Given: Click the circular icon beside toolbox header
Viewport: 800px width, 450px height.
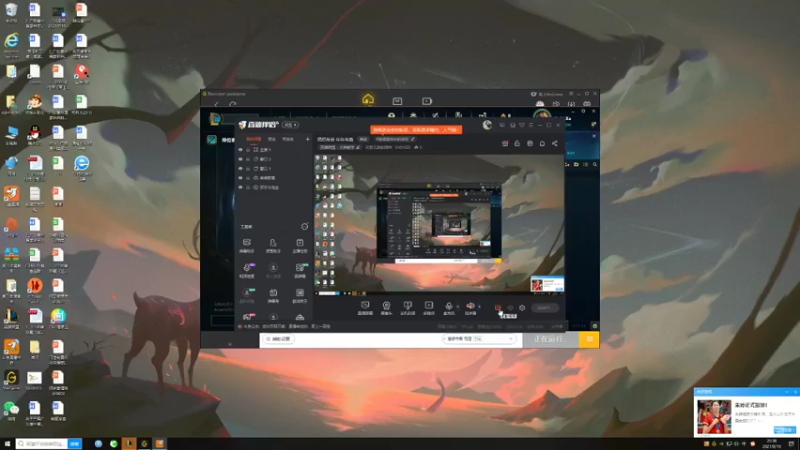Looking at the screenshot, I should point(305,226).
